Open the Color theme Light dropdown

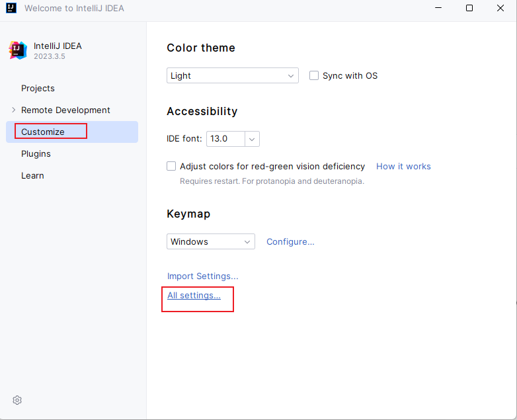(233, 75)
